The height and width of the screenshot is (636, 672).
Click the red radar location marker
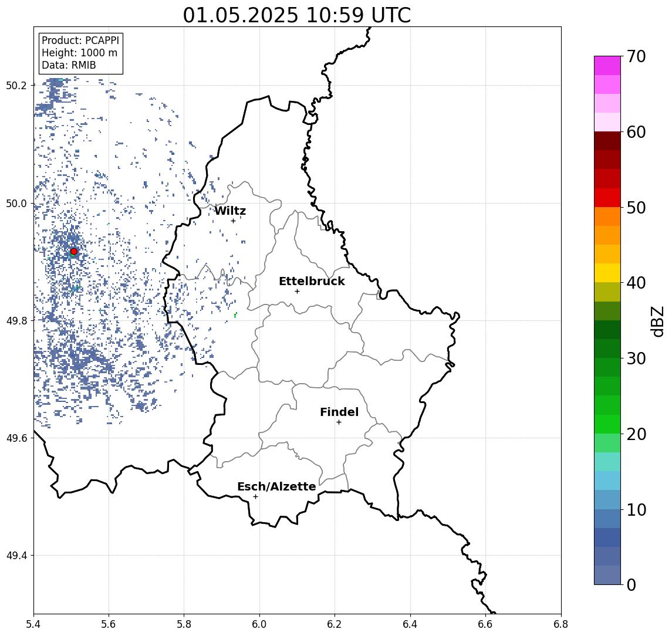click(x=74, y=252)
